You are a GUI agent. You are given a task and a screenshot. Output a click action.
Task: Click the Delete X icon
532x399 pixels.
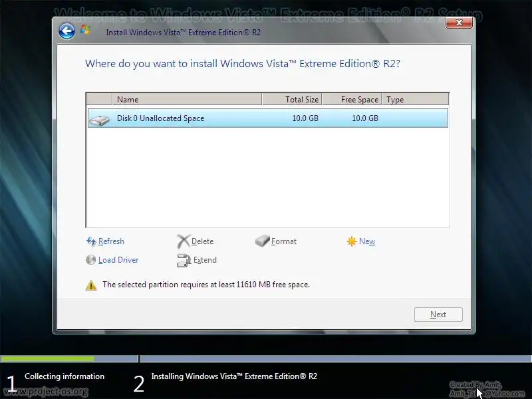(x=184, y=241)
